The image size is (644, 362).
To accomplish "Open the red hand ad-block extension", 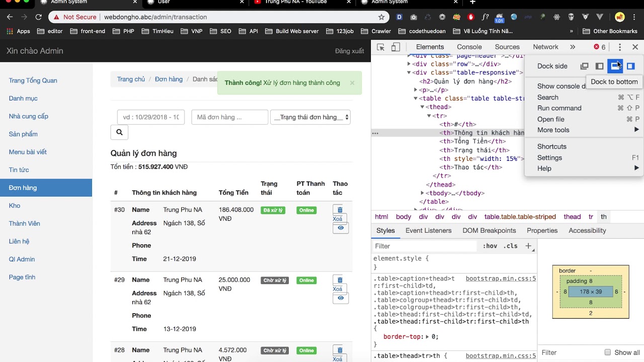I will pyautogui.click(x=471, y=17).
